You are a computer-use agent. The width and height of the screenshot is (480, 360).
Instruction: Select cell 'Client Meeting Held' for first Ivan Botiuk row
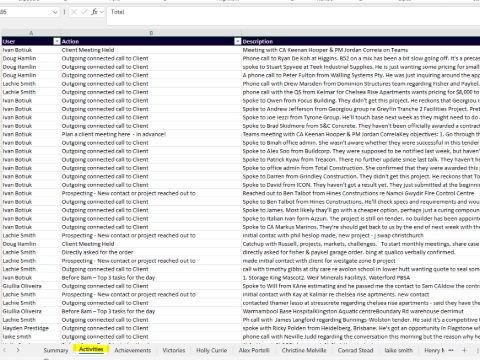(151, 50)
